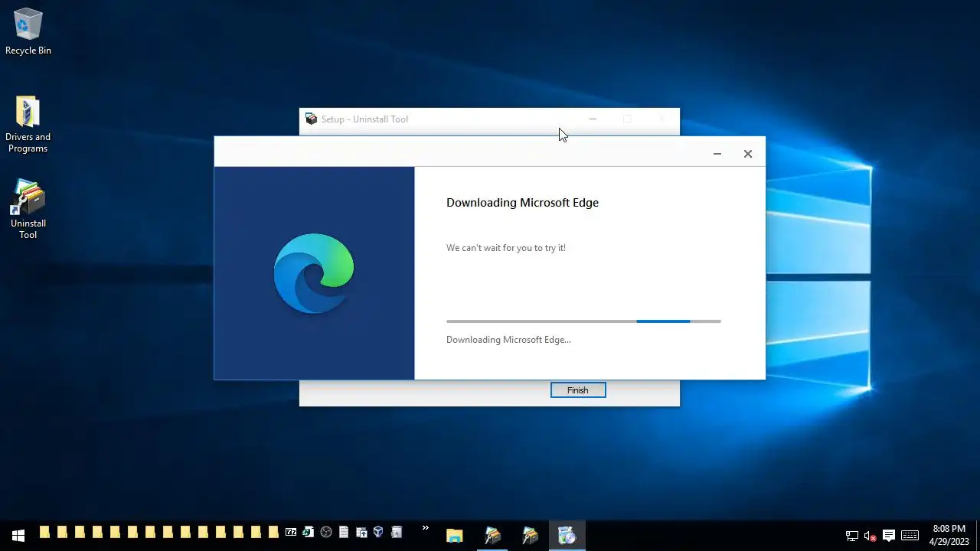The width and height of the screenshot is (980, 551).
Task: Open the Recycle Bin desktop icon
Action: (x=28, y=32)
